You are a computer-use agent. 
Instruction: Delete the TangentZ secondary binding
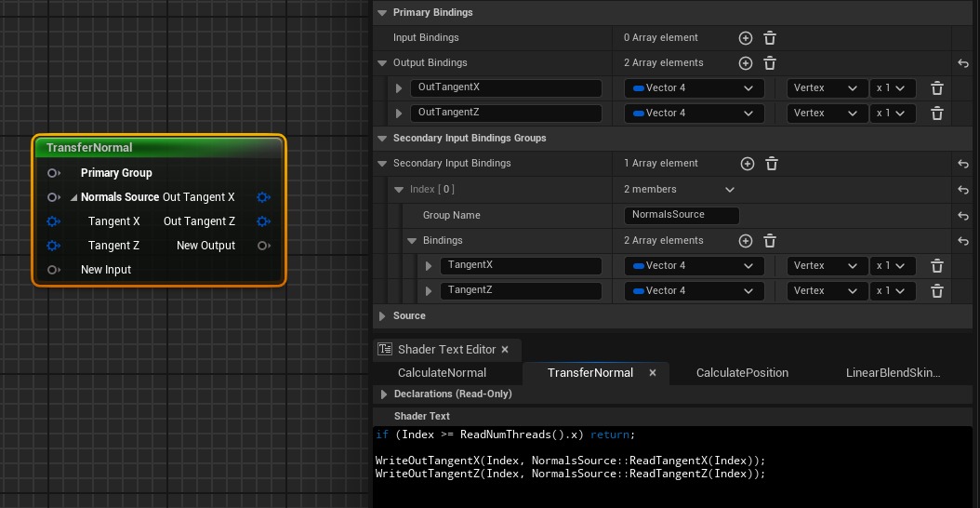point(937,291)
